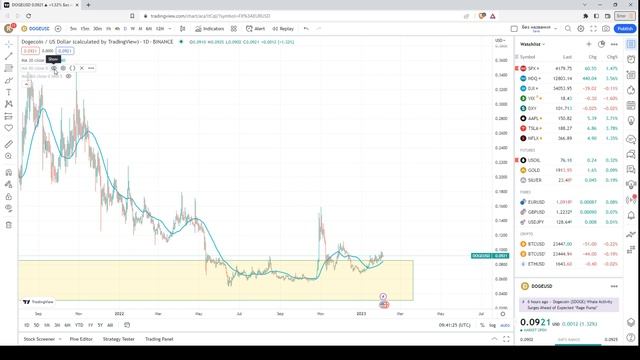Screen dimensions: 640x360
Task: Open the patterns drawing tool
Action: [x=9, y=104]
